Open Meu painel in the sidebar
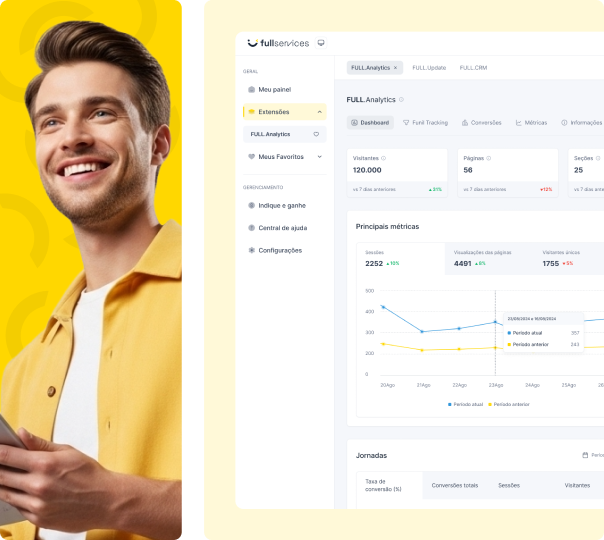Viewport: 604px width, 540px height. tap(274, 89)
